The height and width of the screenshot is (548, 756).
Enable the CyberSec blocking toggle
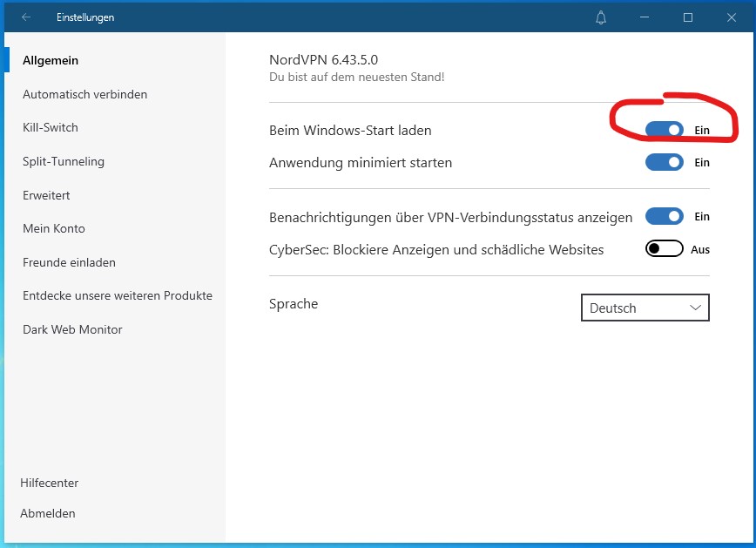click(664, 249)
